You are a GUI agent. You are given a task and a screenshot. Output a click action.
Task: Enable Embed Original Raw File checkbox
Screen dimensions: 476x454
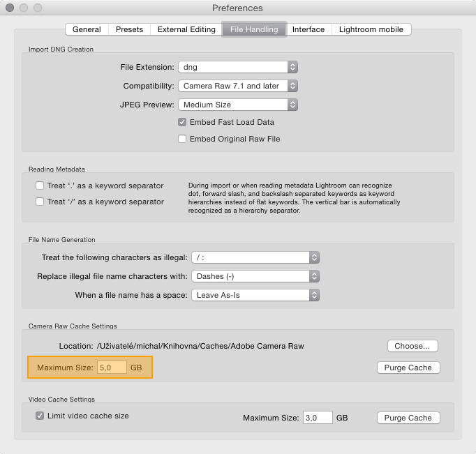pos(182,139)
